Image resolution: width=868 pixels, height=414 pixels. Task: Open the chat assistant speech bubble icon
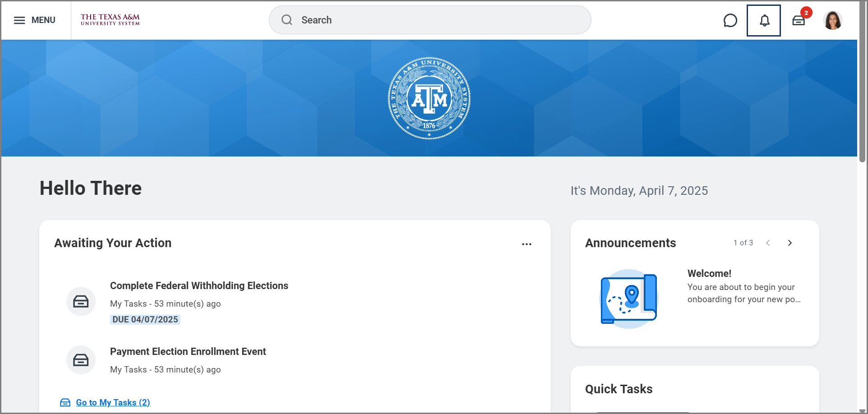730,20
